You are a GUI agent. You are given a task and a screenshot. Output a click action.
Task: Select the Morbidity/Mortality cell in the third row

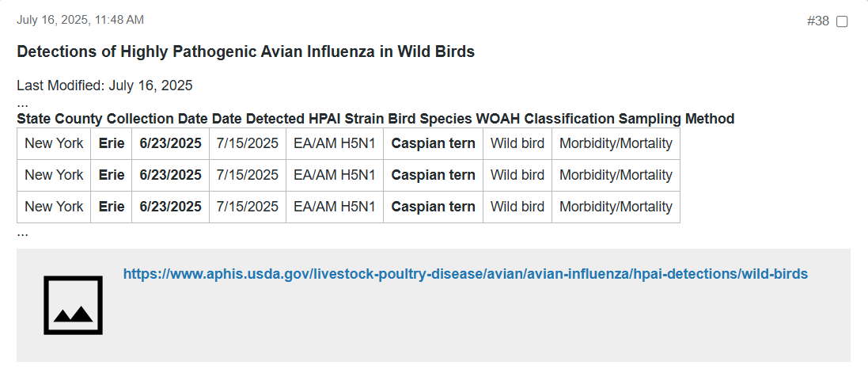pos(616,207)
